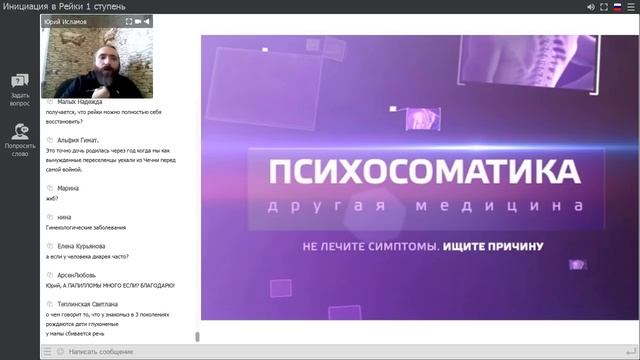Send message with the enter arrow icon
Viewport: 640px width, 360px height.
point(631,351)
